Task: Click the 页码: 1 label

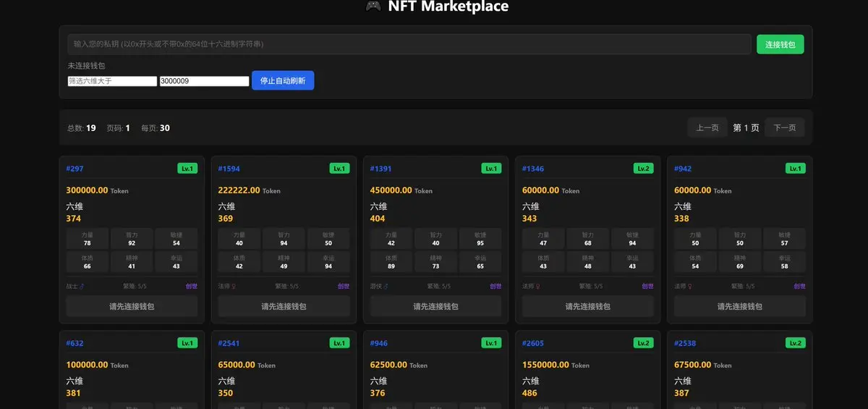Action: tap(118, 128)
